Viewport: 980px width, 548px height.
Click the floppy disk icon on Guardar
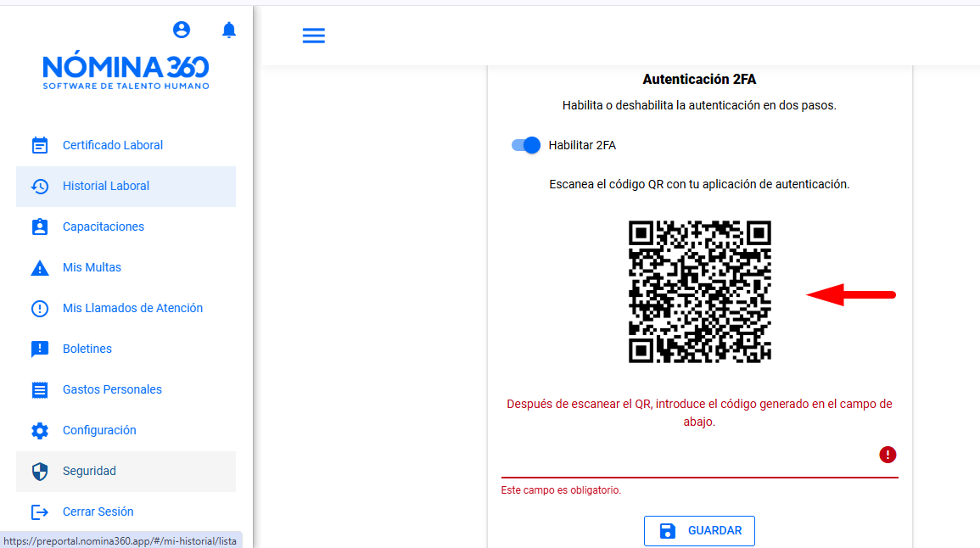[668, 531]
